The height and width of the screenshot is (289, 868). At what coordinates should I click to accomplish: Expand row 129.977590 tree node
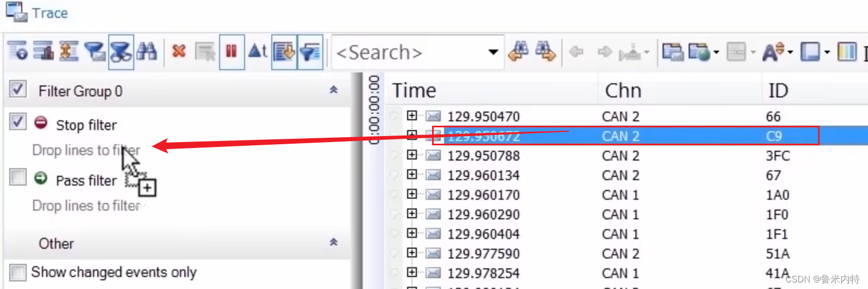(412, 253)
